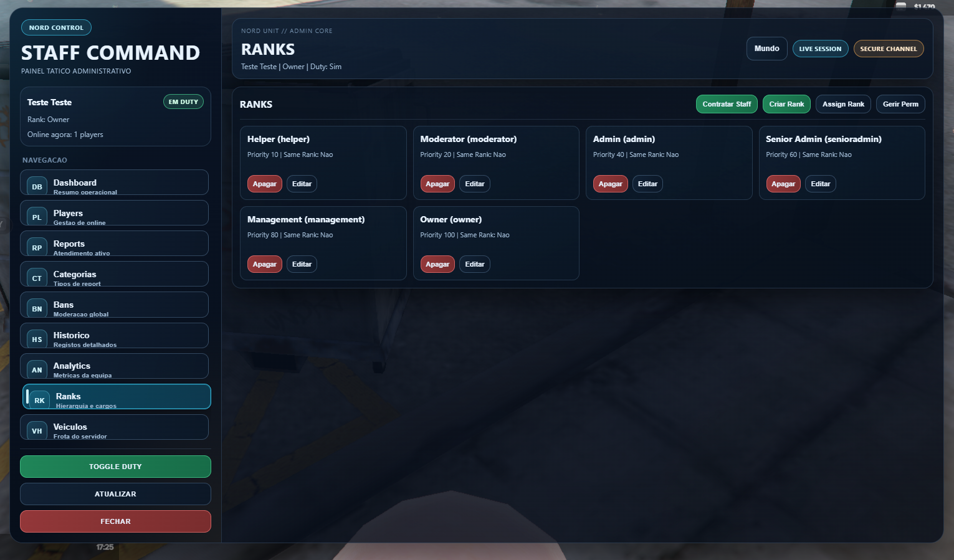Click the AN icon badge for Analytics

37,369
